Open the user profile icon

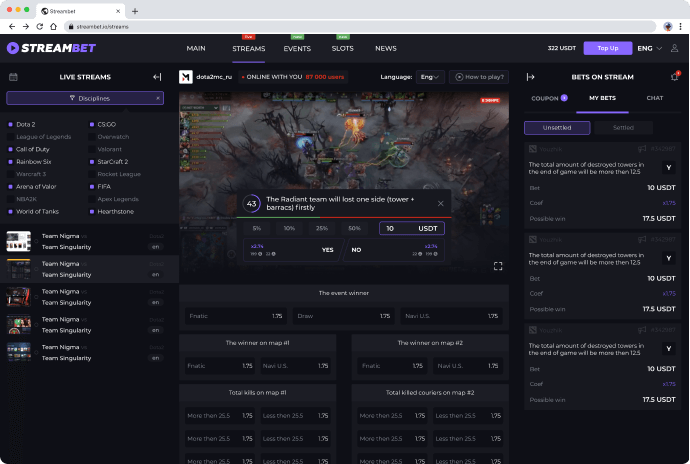(x=674, y=48)
